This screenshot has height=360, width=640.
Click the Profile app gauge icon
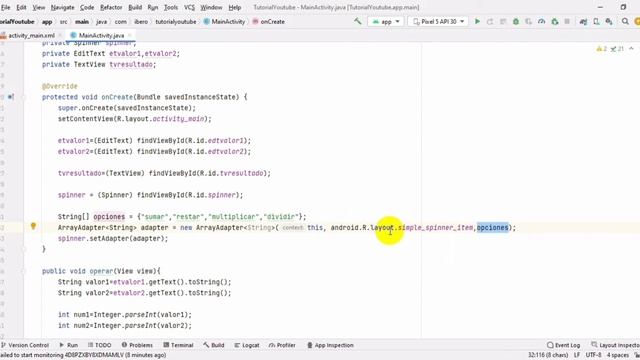pos(542,21)
